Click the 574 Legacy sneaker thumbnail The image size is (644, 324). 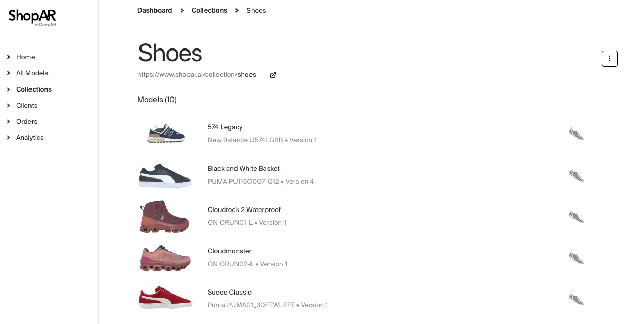click(x=165, y=133)
